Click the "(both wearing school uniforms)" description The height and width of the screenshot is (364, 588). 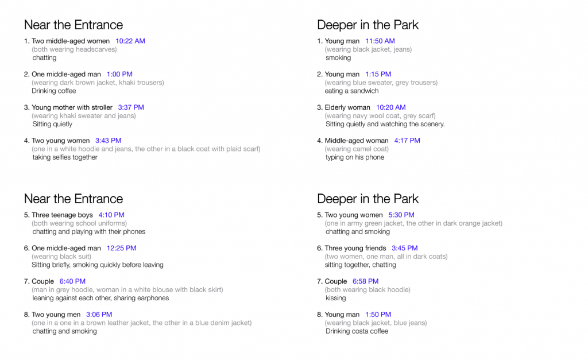(79, 223)
